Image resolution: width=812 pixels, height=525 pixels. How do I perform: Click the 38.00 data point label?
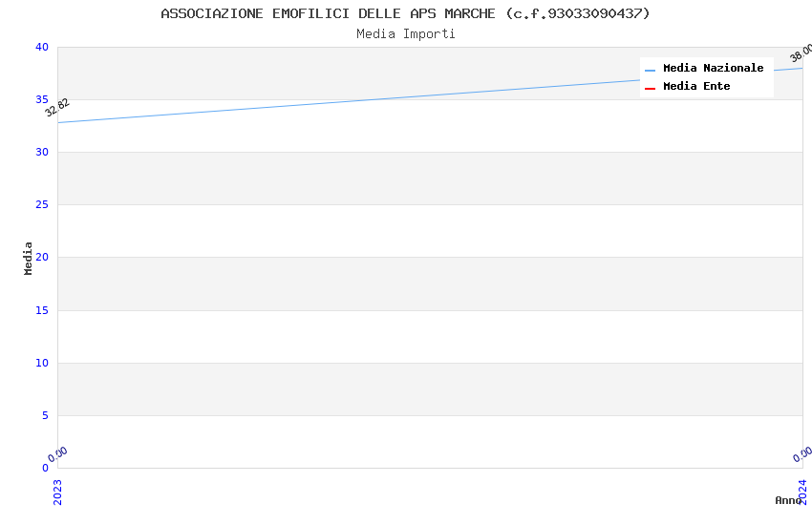pos(801,53)
